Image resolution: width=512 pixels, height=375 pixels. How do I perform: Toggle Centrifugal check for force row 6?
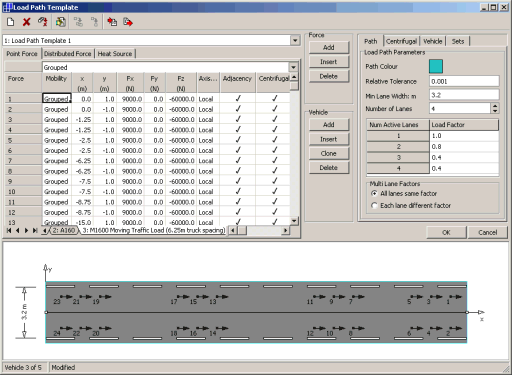[x=274, y=150]
